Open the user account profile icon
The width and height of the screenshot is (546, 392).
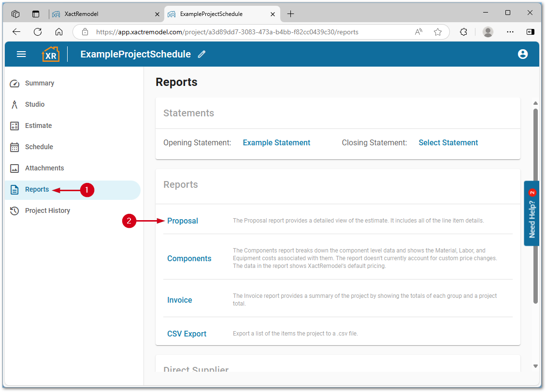tap(522, 54)
